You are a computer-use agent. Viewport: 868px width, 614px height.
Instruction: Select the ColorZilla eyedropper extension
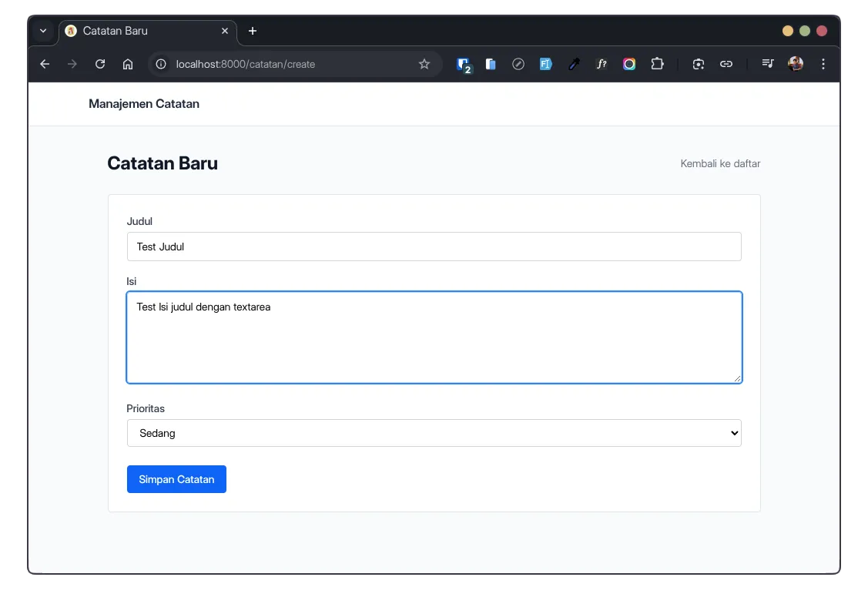point(574,64)
